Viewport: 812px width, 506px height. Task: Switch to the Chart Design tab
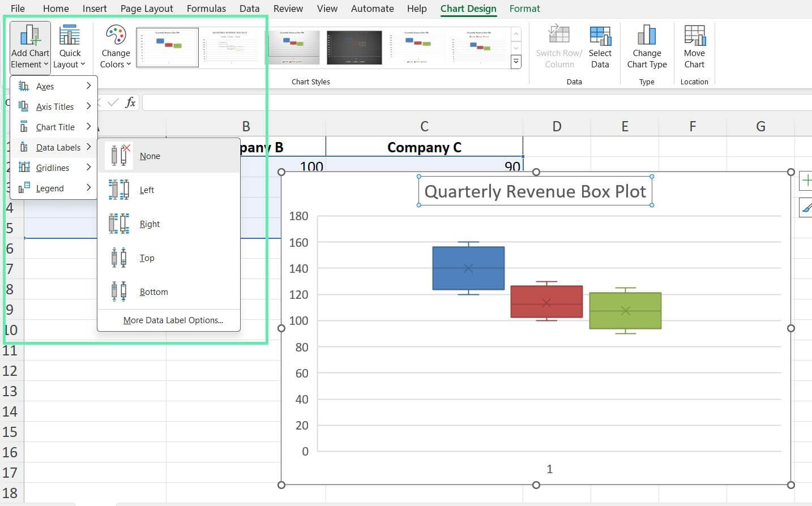(x=468, y=8)
